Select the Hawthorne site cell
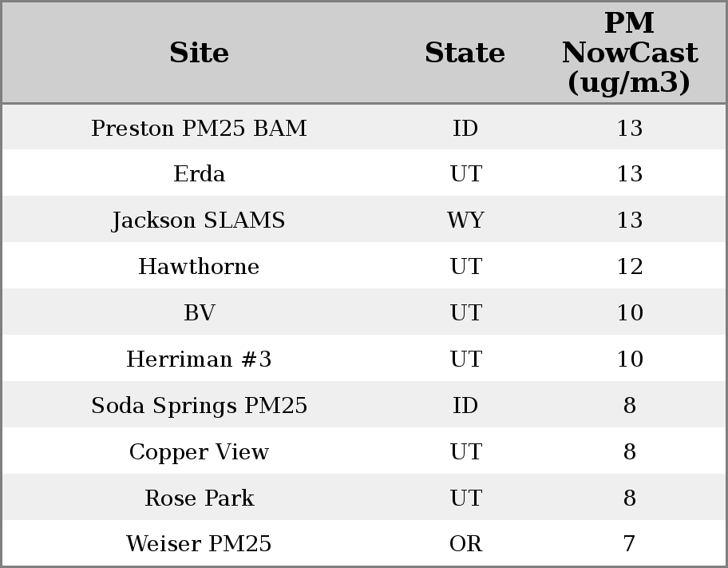Screen dimensions: 728x568 (x=199, y=267)
